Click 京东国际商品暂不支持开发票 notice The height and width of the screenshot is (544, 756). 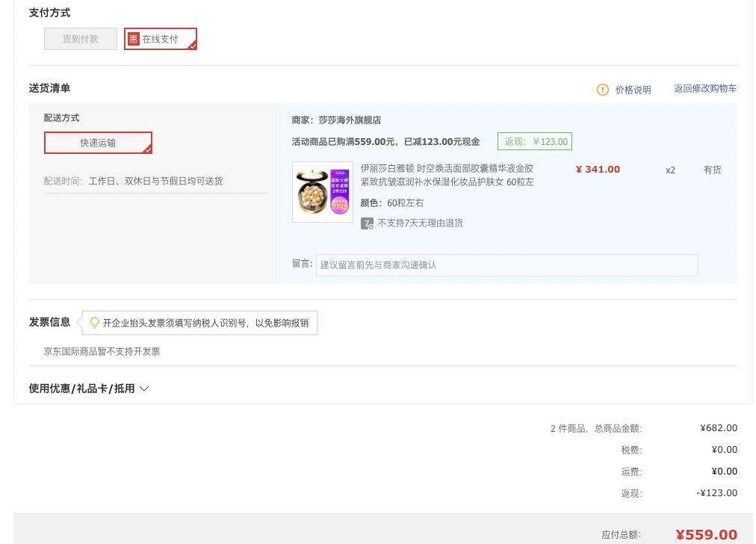[102, 351]
